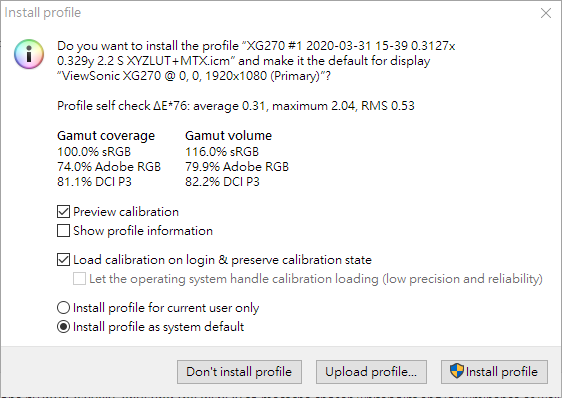Click the 116.0% sRGB volume value

222,152
